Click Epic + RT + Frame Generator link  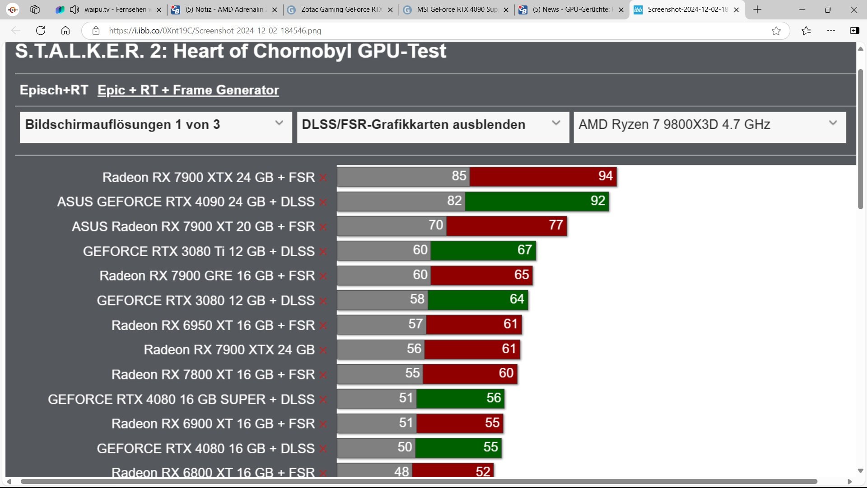click(x=188, y=90)
